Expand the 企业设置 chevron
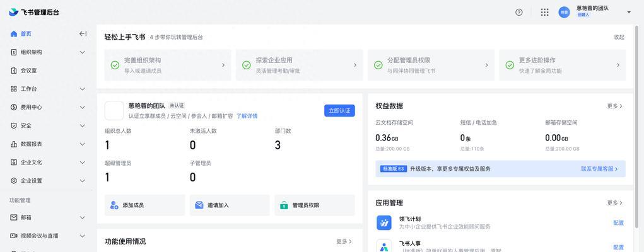 [83, 181]
